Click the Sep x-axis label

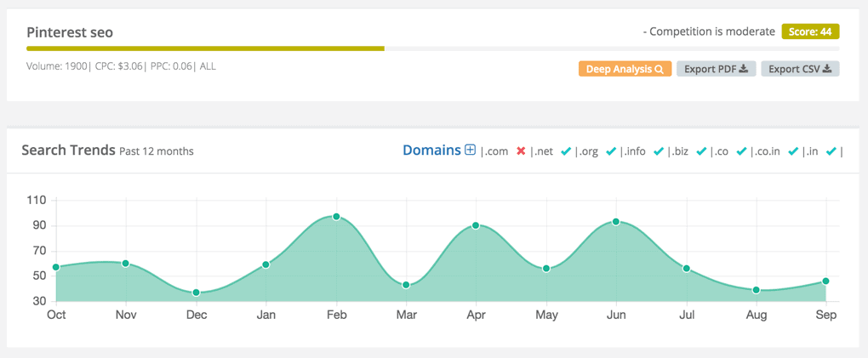(826, 315)
